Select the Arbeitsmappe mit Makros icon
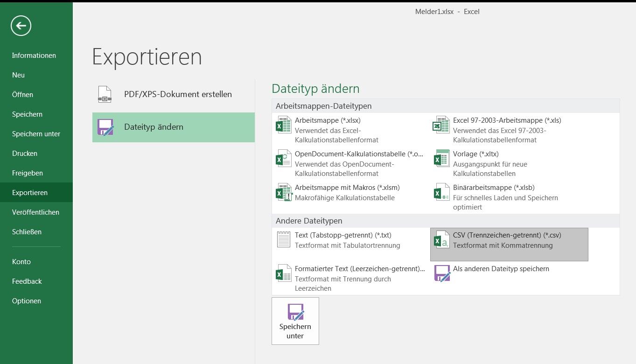636x364 pixels. [284, 192]
